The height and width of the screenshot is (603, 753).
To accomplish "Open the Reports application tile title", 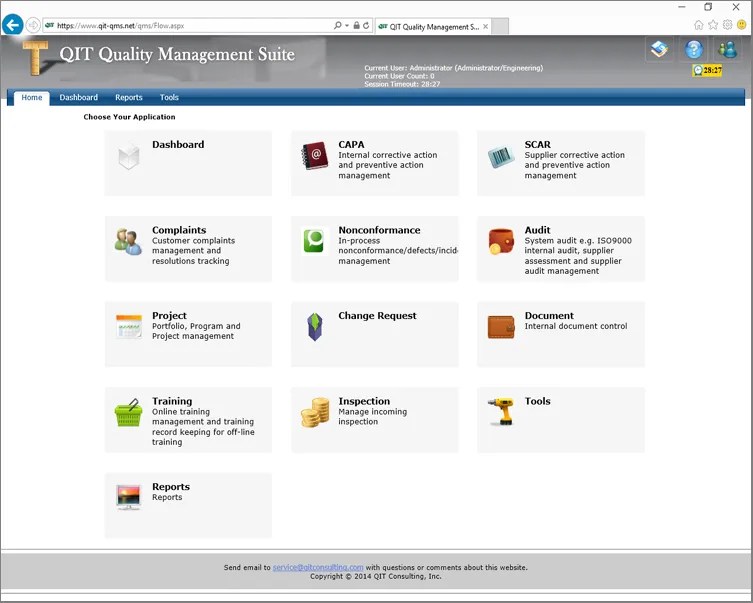I will click(x=171, y=486).
